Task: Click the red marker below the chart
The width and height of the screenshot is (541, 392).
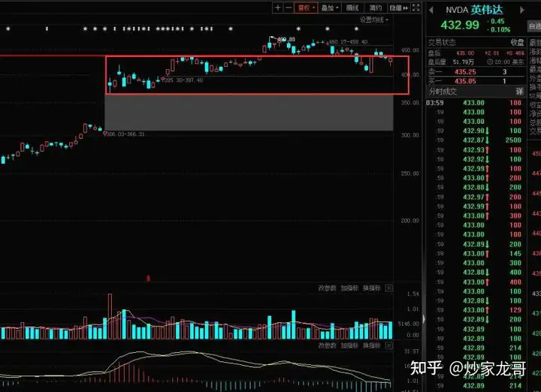Action: [148, 278]
